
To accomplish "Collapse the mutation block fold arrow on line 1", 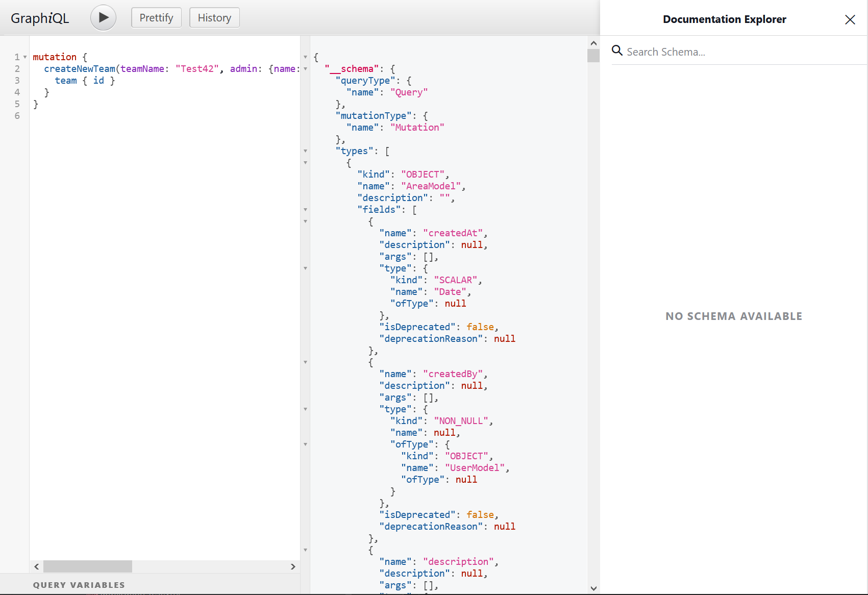I will [x=25, y=57].
